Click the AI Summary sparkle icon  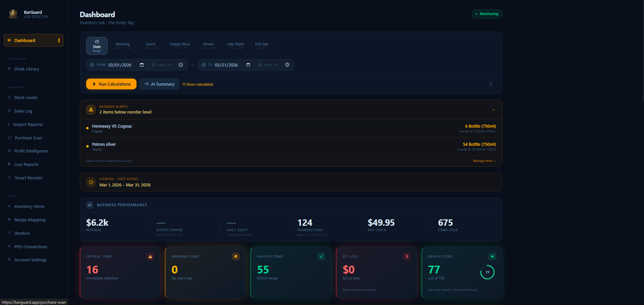[146, 84]
